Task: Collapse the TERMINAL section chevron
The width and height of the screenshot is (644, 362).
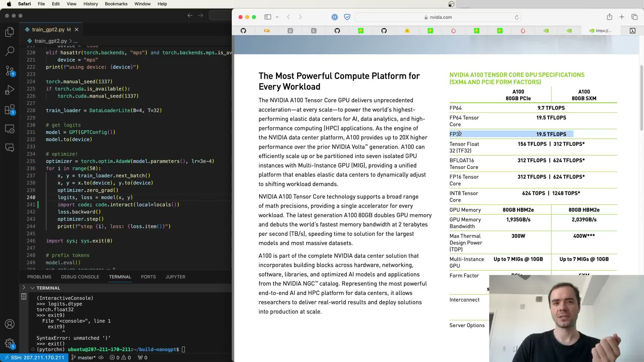Action: click(33, 288)
